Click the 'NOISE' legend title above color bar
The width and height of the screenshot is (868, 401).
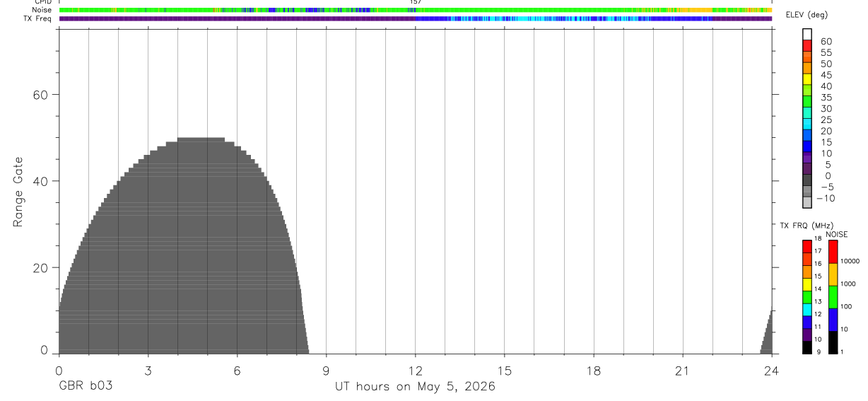pos(837,234)
